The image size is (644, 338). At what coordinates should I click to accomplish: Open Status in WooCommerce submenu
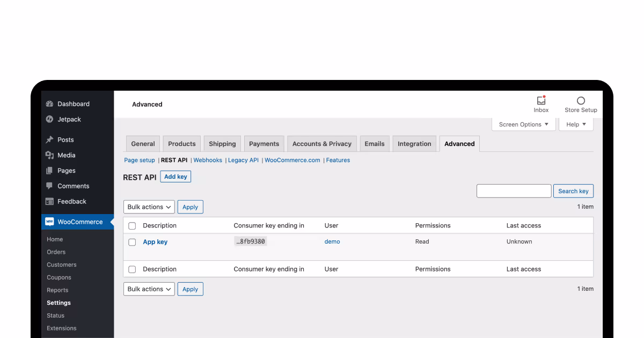pos(55,316)
